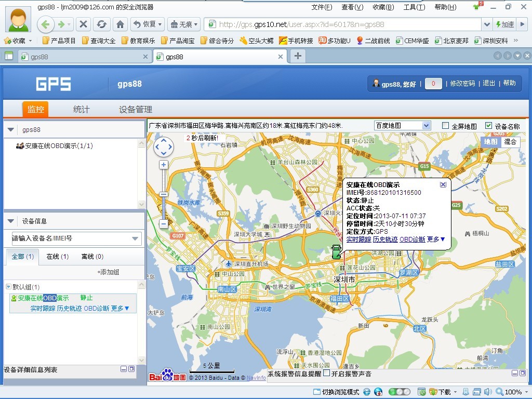This screenshot has width=532, height=399.
Task: Click the browser forward arrow button
Action: 61,24
